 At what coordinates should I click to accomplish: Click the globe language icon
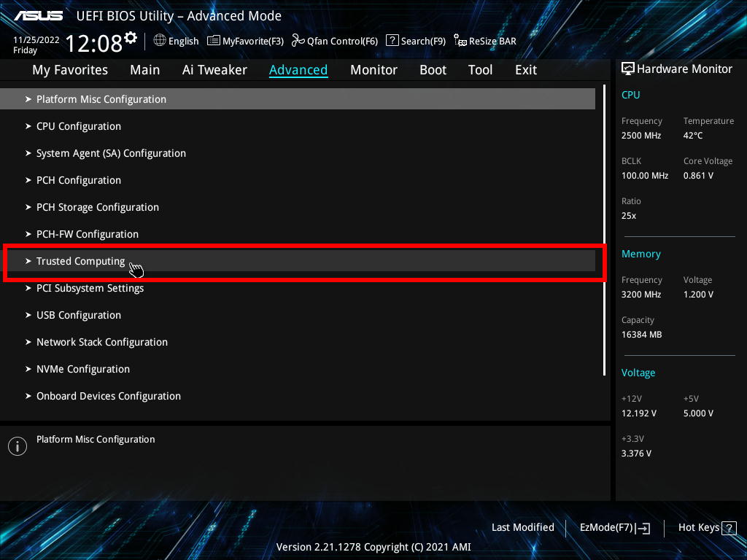(160, 41)
